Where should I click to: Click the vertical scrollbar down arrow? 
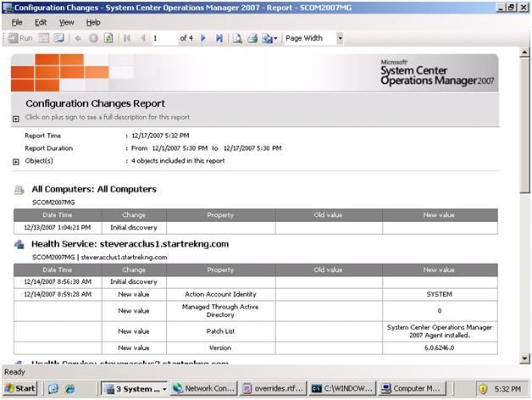click(524, 358)
